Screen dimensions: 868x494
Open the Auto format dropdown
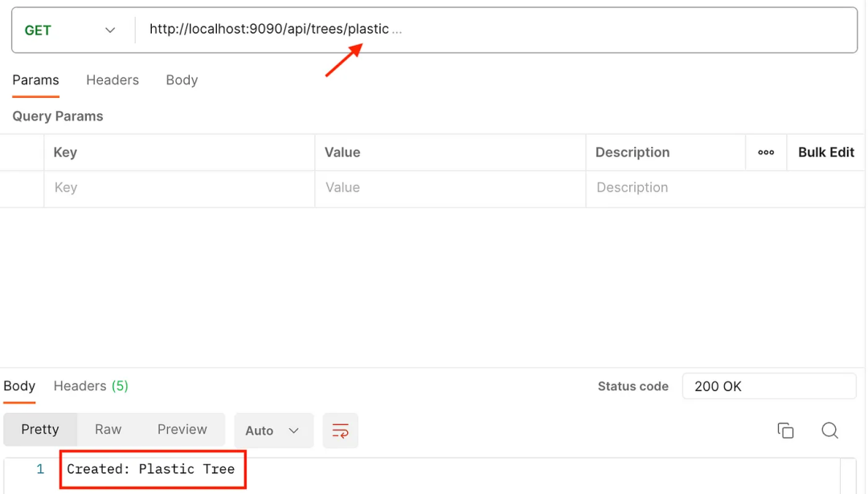[x=273, y=431]
